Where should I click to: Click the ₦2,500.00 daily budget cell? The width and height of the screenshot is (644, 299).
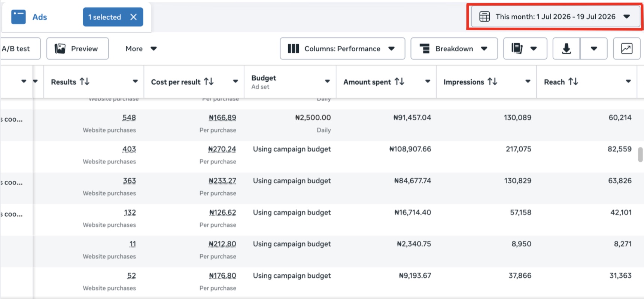pyautogui.click(x=313, y=118)
